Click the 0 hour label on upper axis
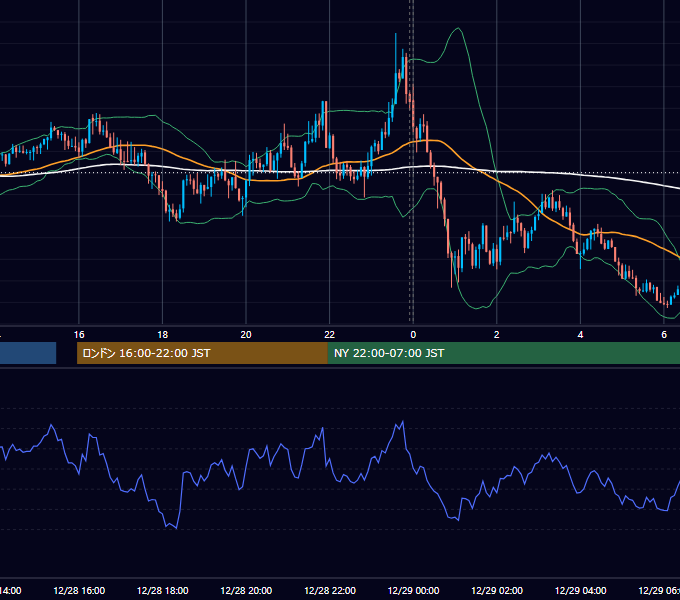680x600 pixels. coord(413,335)
